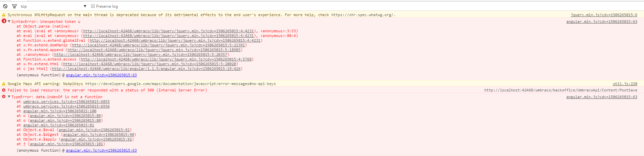Collapse the TypeError stack trace triangle
Screen dimensions: 644x156
9,97
